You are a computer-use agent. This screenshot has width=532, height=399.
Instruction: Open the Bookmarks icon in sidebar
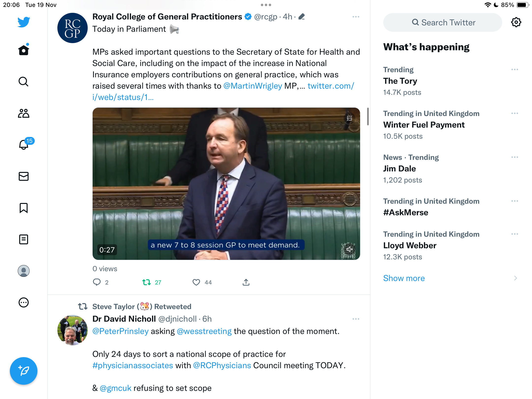click(x=24, y=208)
